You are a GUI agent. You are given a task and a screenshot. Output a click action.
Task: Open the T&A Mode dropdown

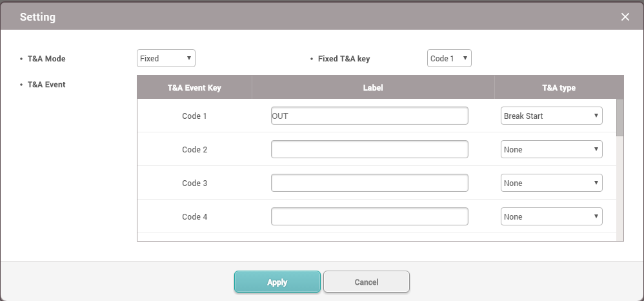[166, 59]
